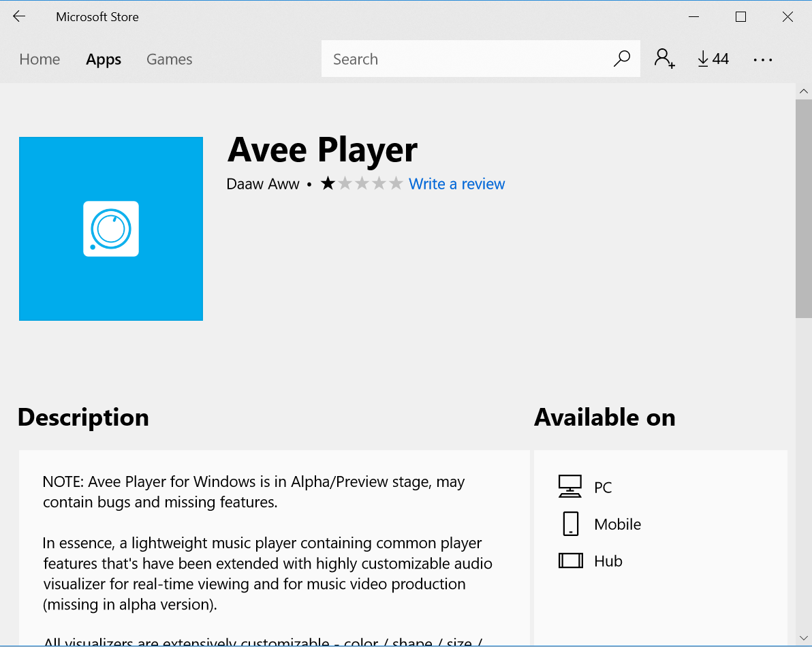The width and height of the screenshot is (812, 647).
Task: Maximize the Microsoft Store window
Action: click(x=740, y=17)
